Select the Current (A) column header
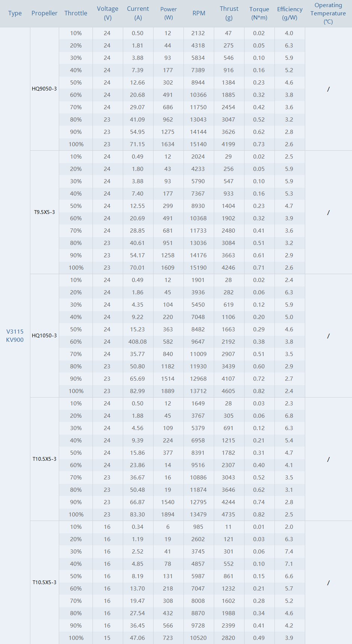The height and width of the screenshot is (644, 352). point(138,13)
